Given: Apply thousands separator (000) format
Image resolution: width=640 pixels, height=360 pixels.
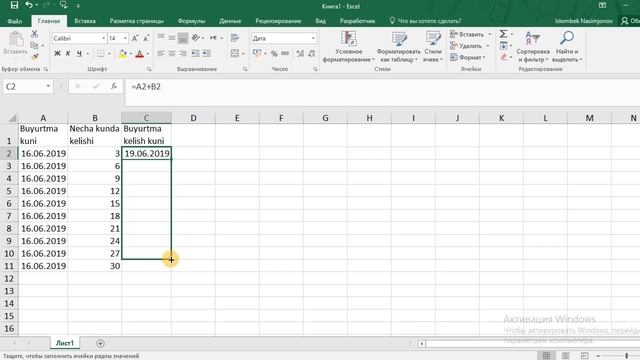Looking at the screenshot, I should point(285,53).
